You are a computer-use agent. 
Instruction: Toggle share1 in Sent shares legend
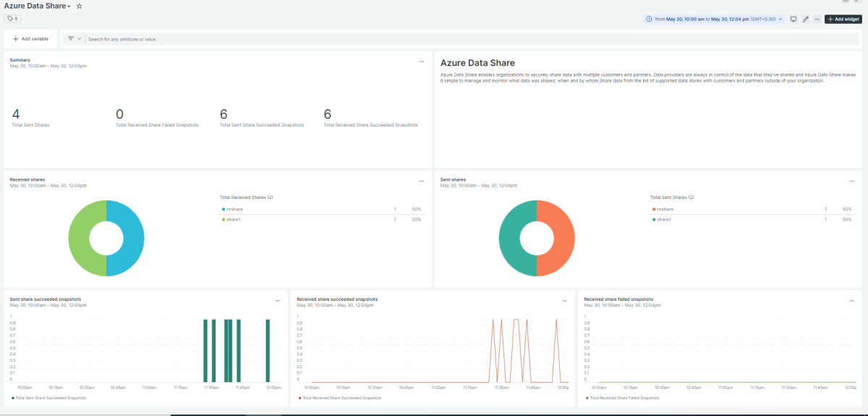tap(661, 219)
